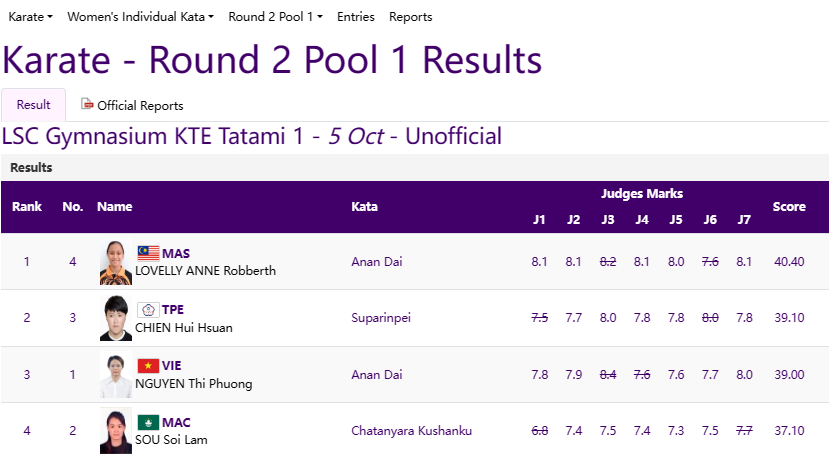The height and width of the screenshot is (455, 835).
Task: Click the Macau flag icon
Action: (148, 422)
